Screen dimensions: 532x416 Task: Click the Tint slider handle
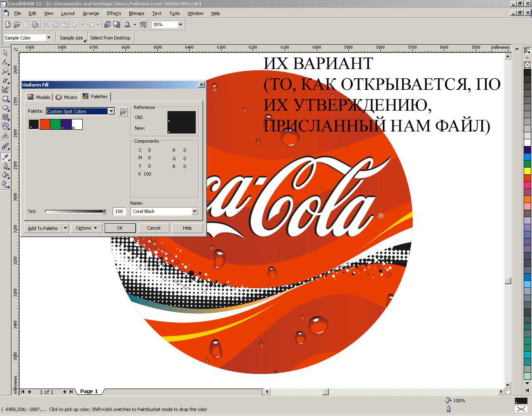(104, 211)
